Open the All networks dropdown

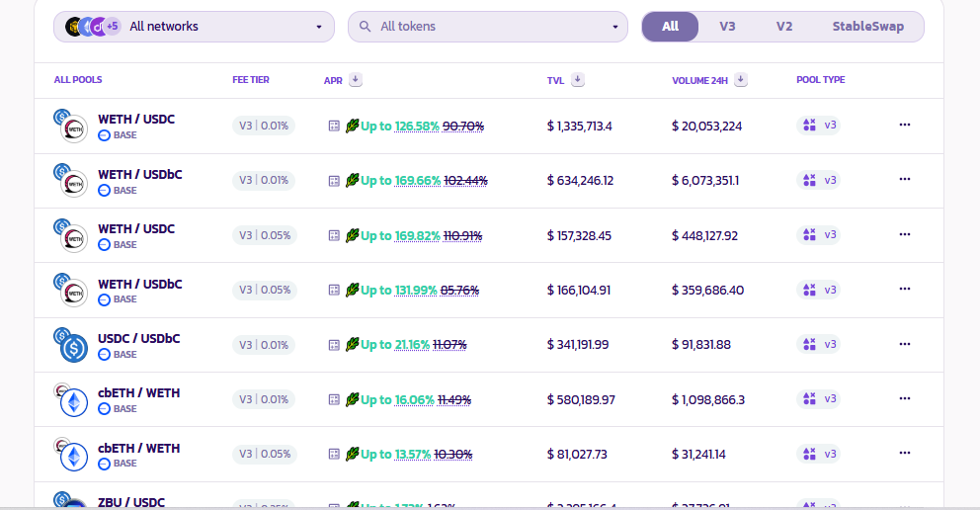[194, 27]
